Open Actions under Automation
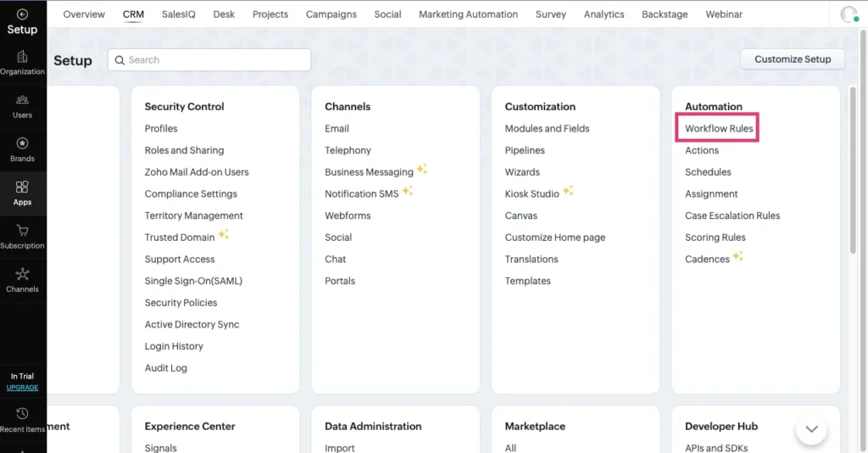The width and height of the screenshot is (868, 453). (x=702, y=150)
